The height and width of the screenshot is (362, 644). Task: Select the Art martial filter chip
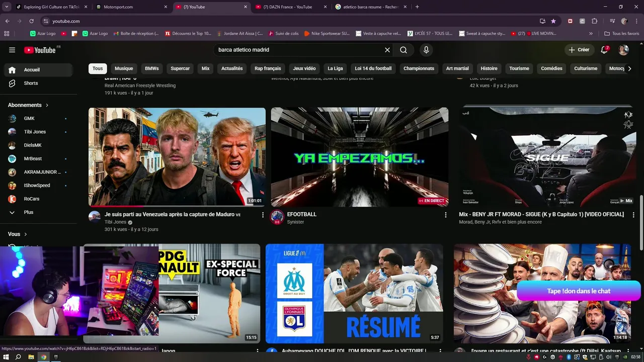457,68
